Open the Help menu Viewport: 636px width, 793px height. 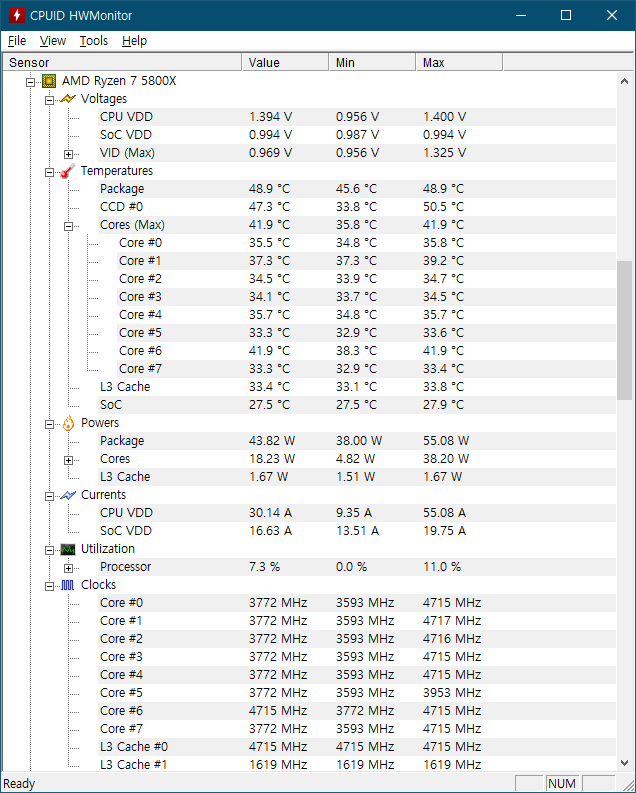point(134,41)
